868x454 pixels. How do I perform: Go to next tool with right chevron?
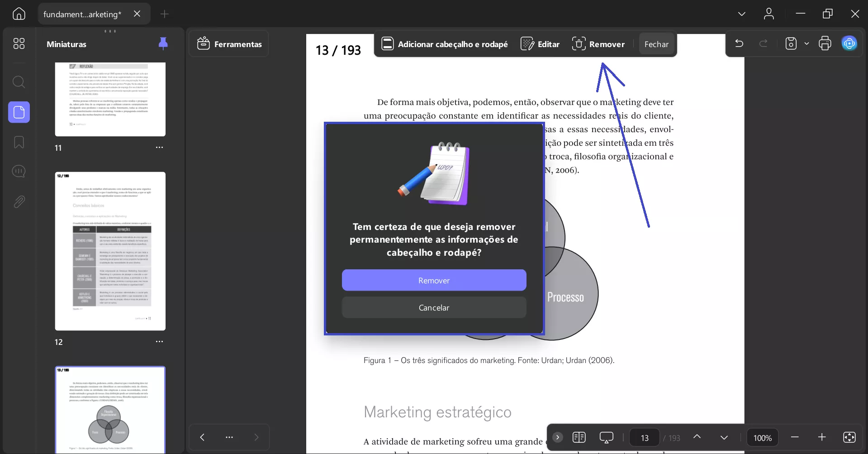(256, 437)
